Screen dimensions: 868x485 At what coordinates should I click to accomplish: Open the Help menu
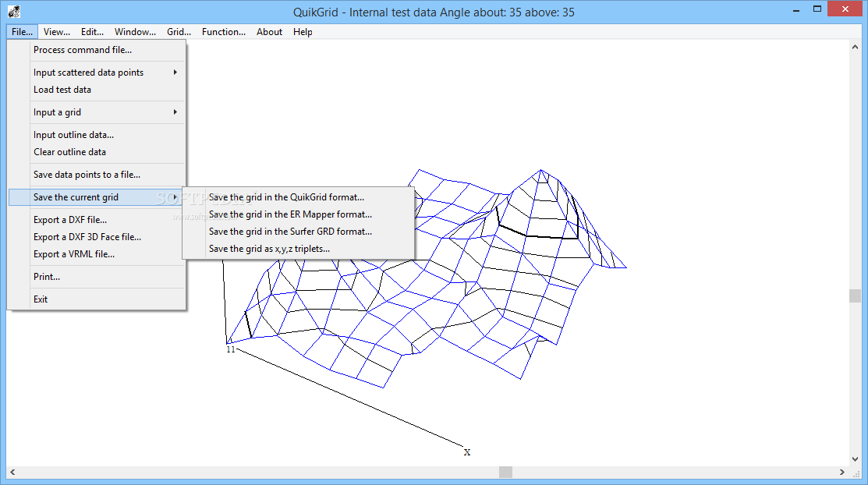point(303,31)
